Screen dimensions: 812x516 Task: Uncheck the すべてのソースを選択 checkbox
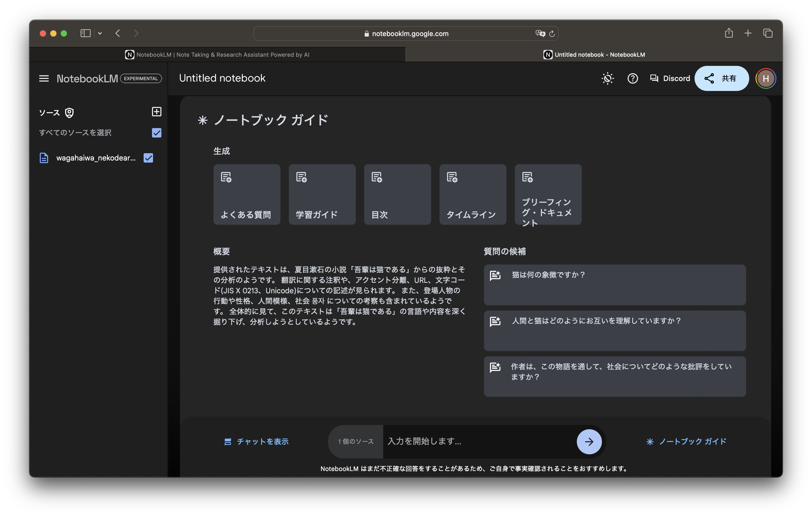point(156,133)
